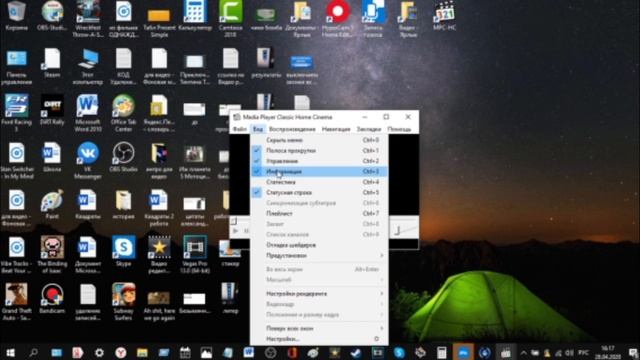Toggle the Статусная строка option

(x=319, y=192)
